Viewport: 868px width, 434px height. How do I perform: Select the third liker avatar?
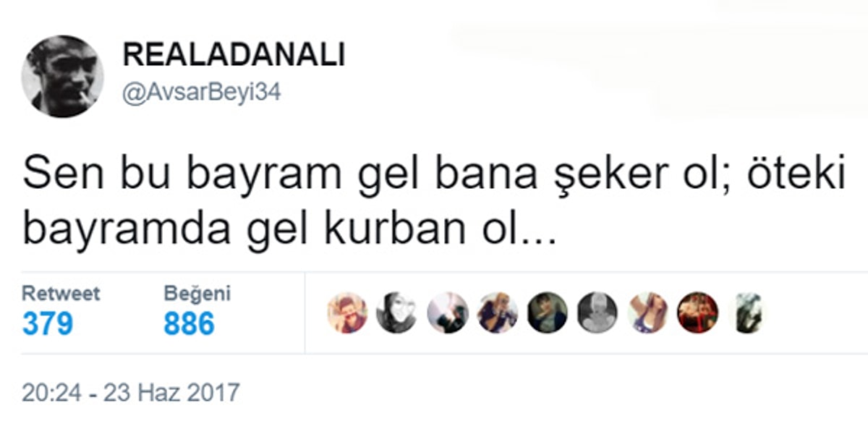448,312
